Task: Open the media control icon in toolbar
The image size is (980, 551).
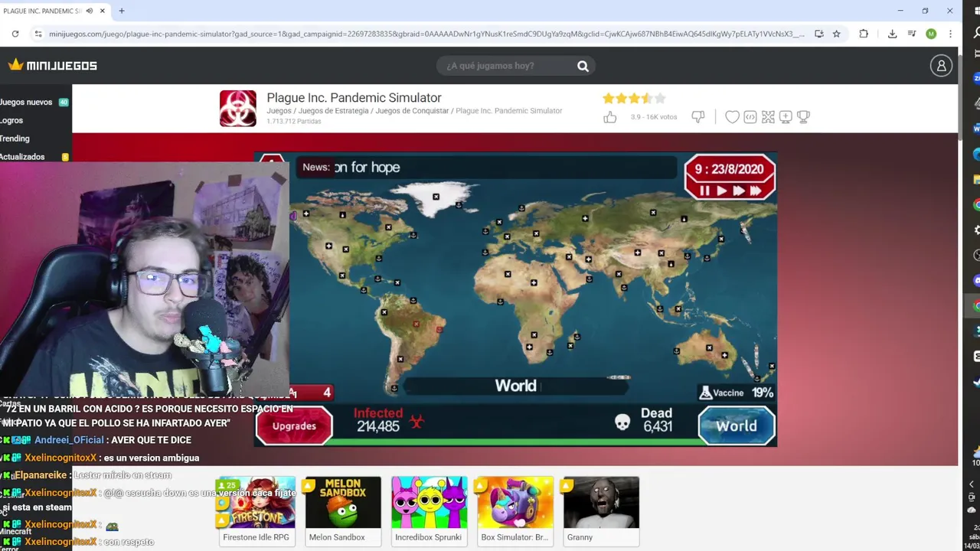Action: (x=911, y=34)
